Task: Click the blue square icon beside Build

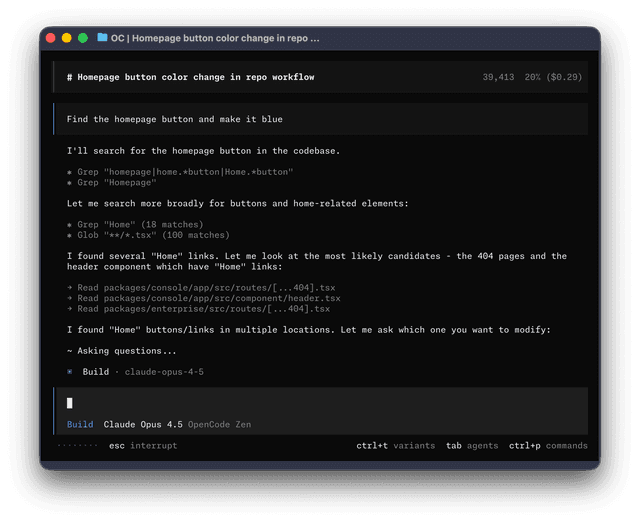Action: [x=70, y=372]
